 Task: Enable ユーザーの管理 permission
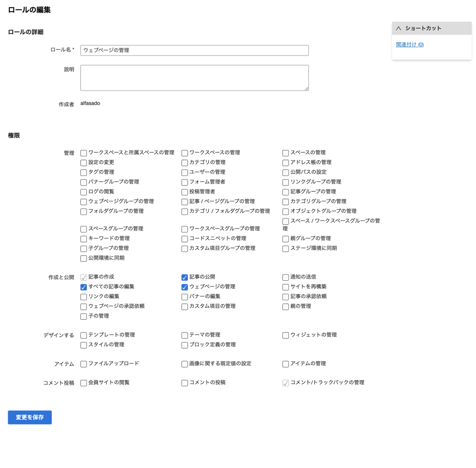(x=185, y=172)
